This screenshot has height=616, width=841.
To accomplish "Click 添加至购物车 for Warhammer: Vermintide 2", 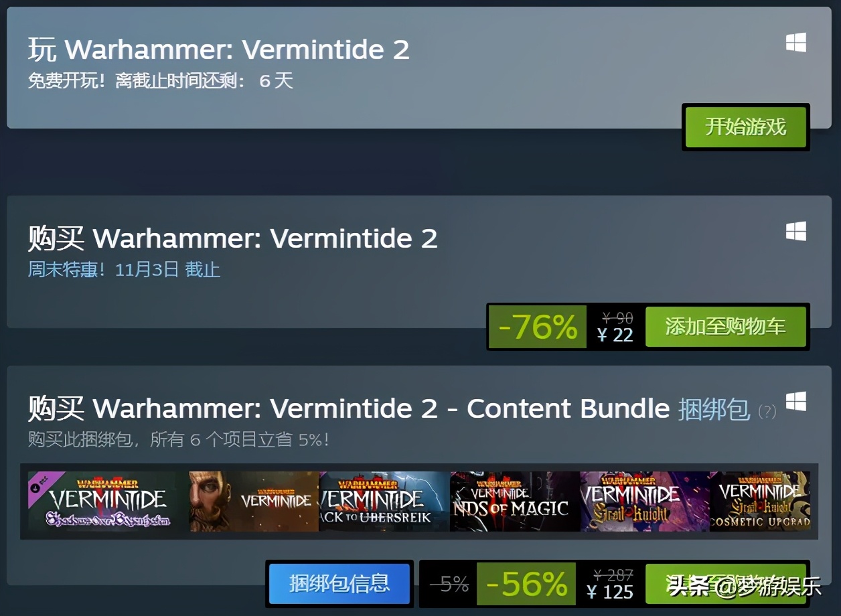I will 725,327.
